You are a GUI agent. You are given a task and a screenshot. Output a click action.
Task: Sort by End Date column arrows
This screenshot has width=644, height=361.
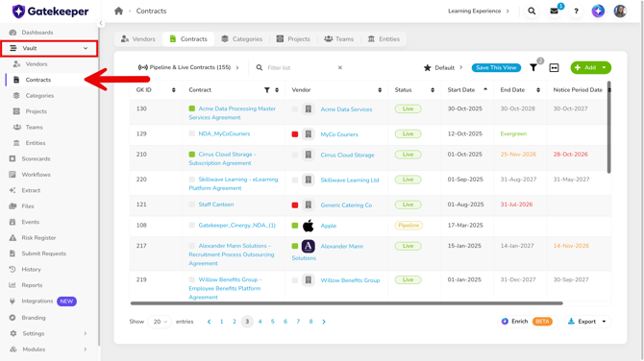(x=538, y=90)
